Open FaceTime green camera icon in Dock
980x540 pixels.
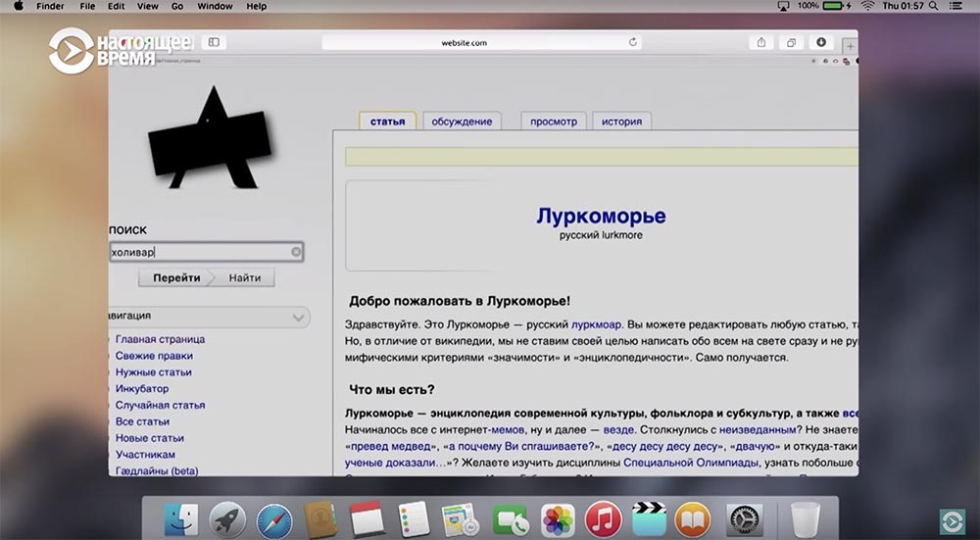pyautogui.click(x=510, y=520)
